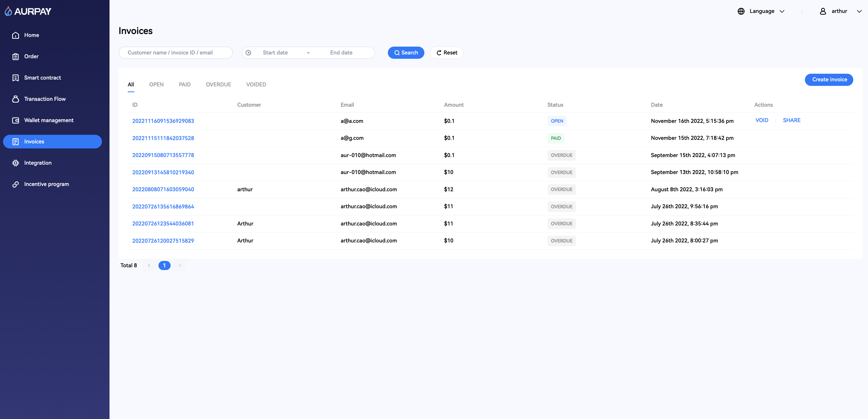Expand the Language dropdown chevron
The image size is (868, 419).
click(782, 11)
